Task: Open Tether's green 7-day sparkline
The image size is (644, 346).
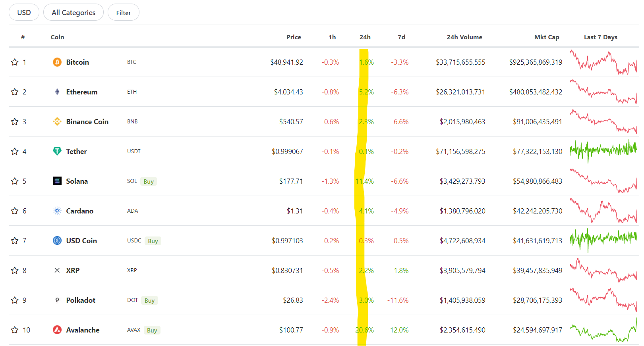Action: [603, 151]
